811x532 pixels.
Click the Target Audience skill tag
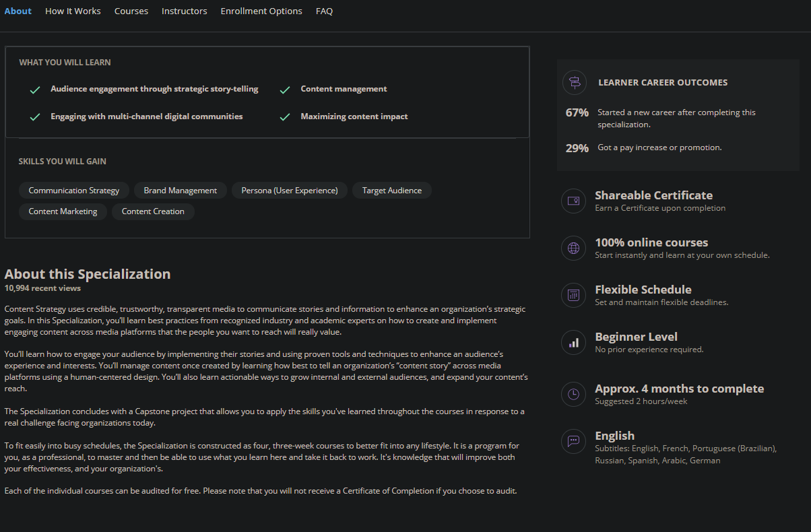(x=392, y=191)
